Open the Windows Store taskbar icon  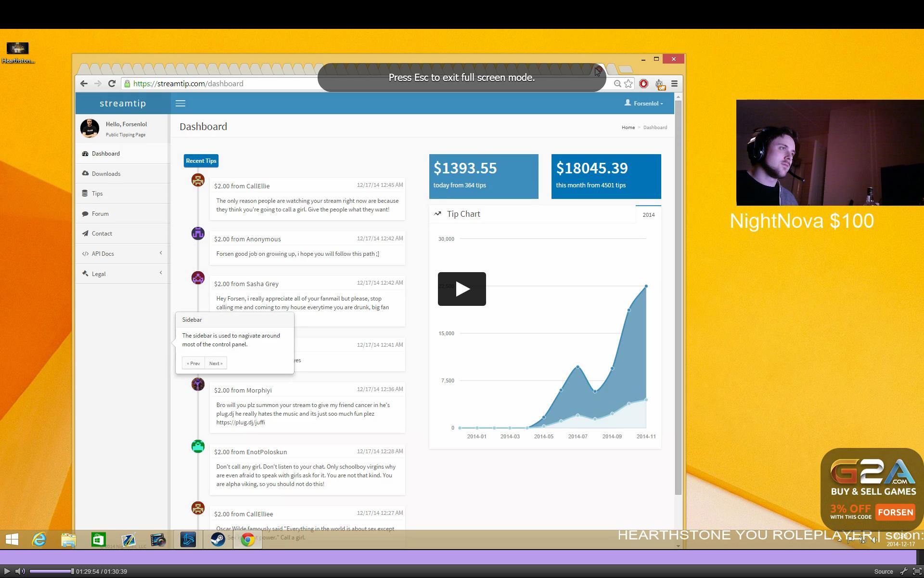(x=99, y=539)
